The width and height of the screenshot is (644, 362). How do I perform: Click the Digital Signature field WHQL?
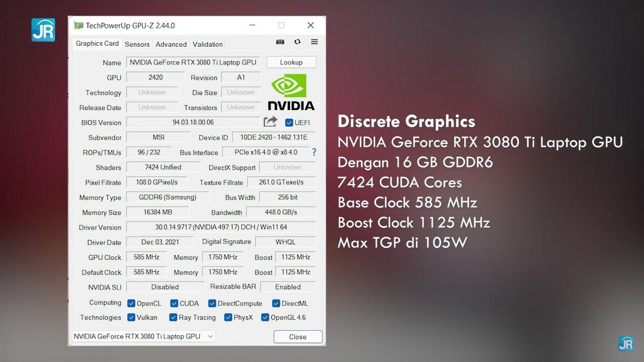point(285,242)
